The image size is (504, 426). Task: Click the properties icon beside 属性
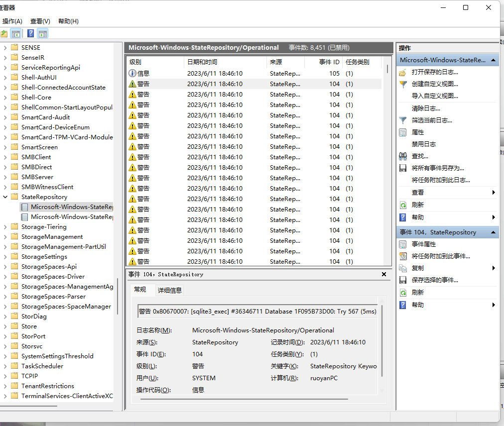click(x=403, y=132)
